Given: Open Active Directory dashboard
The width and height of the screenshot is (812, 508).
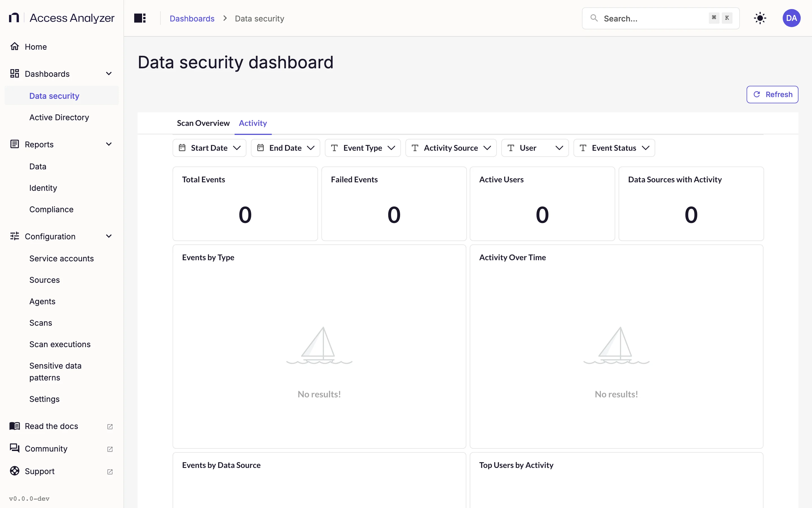Looking at the screenshot, I should tap(62, 117).
